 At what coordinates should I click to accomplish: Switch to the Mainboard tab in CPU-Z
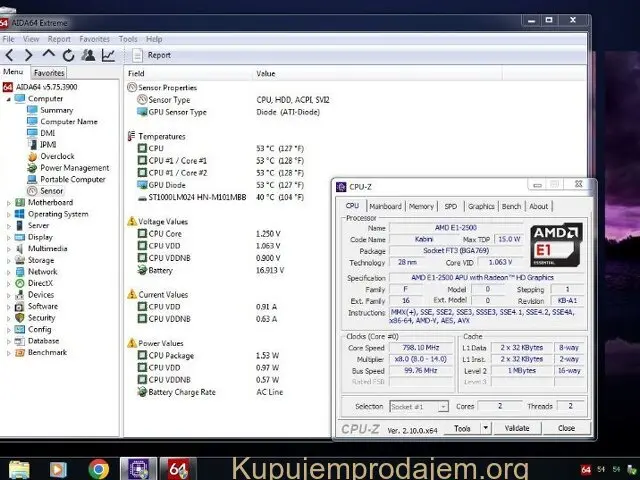click(x=385, y=206)
